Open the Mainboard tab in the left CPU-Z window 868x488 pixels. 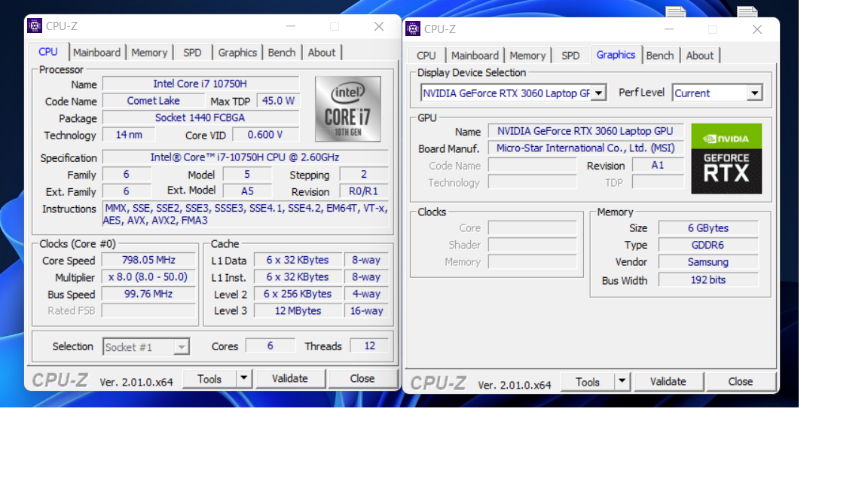(x=97, y=53)
